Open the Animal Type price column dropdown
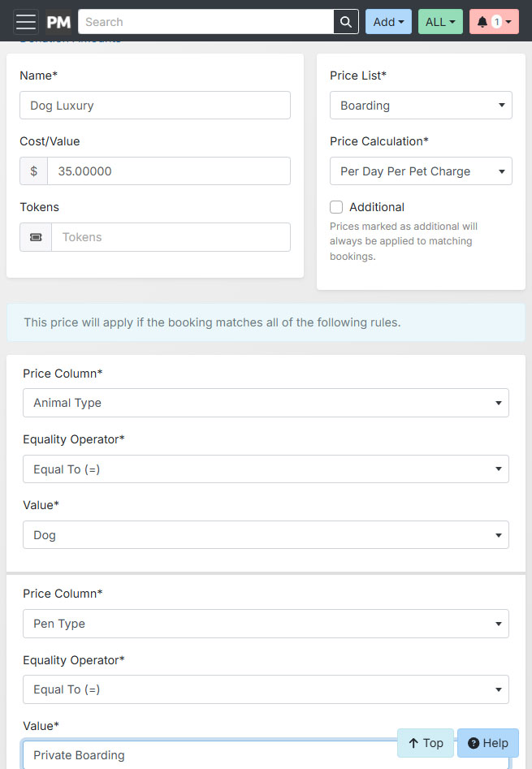The image size is (532, 769). pos(266,403)
